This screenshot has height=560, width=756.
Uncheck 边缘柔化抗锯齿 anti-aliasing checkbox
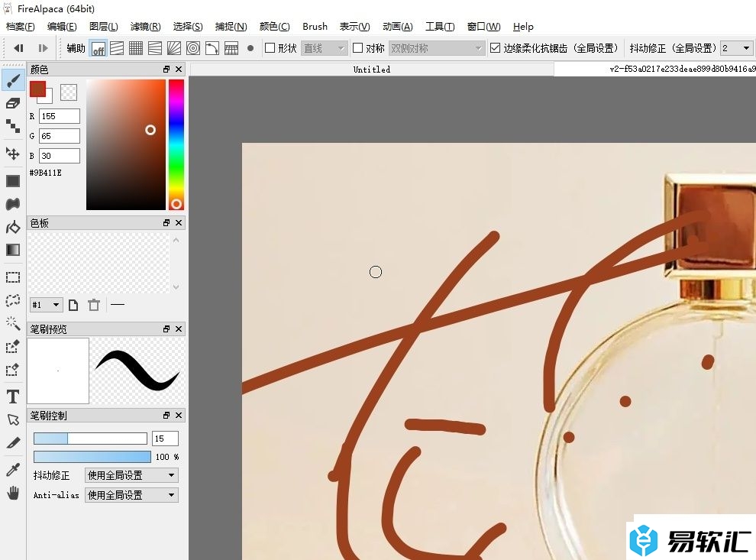tap(495, 48)
